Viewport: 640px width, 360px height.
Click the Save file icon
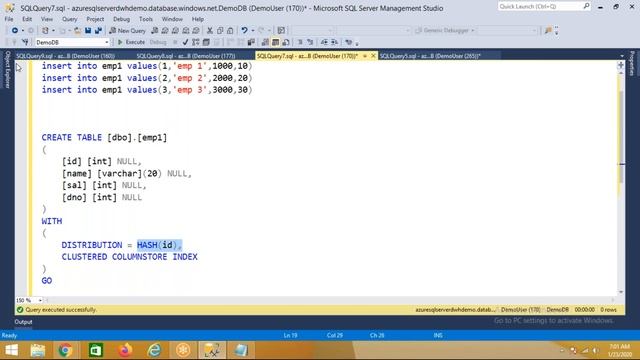pyautogui.click(x=88, y=31)
